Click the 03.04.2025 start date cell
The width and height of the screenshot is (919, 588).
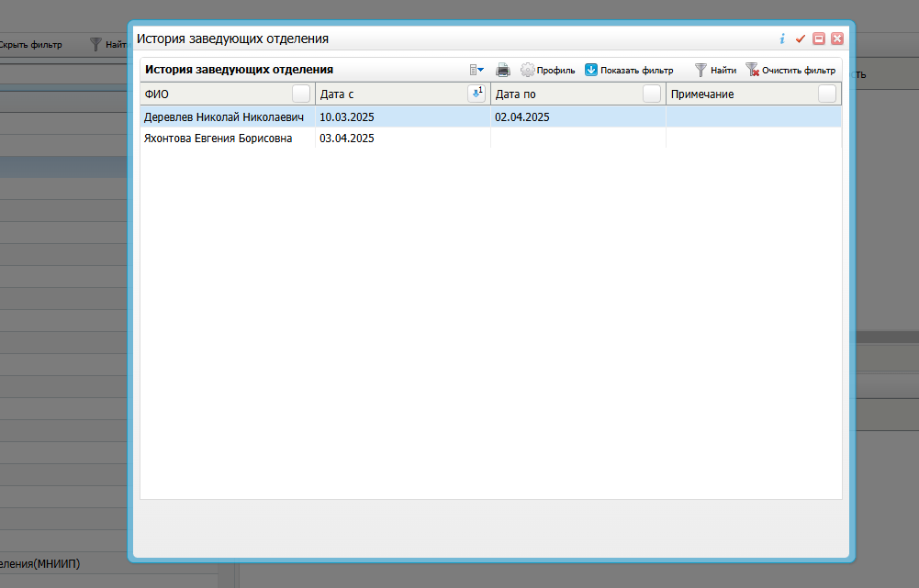347,139
